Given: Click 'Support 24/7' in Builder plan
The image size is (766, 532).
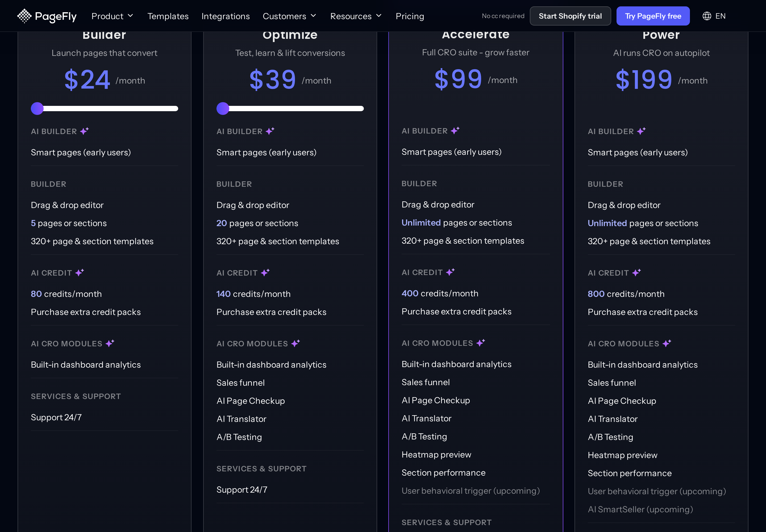Looking at the screenshot, I should click(56, 417).
